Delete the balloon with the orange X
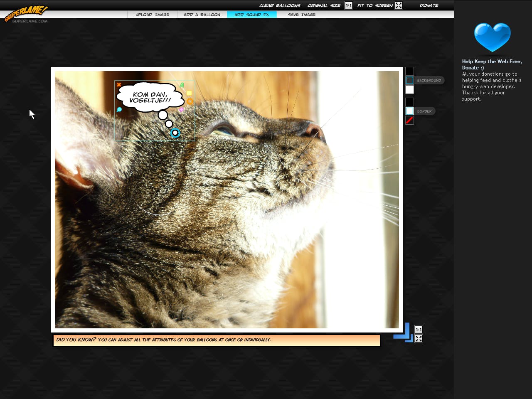This screenshot has height=399, width=532. point(119,85)
